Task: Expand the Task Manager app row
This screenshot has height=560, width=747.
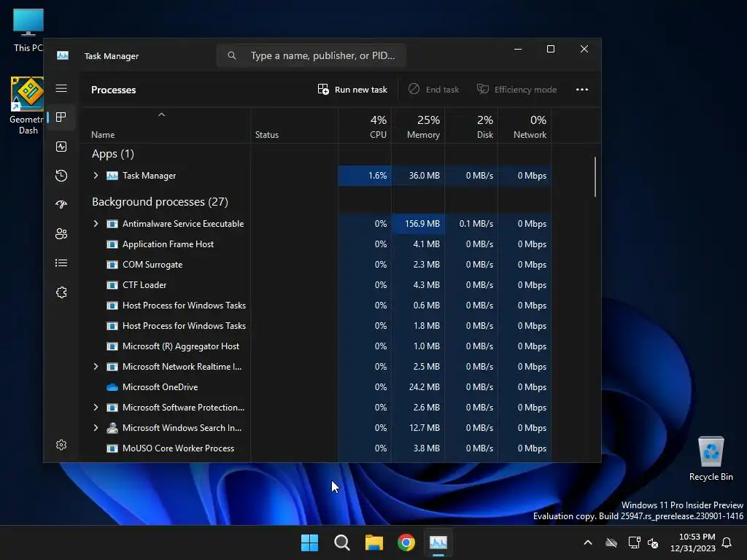Action: [96, 176]
